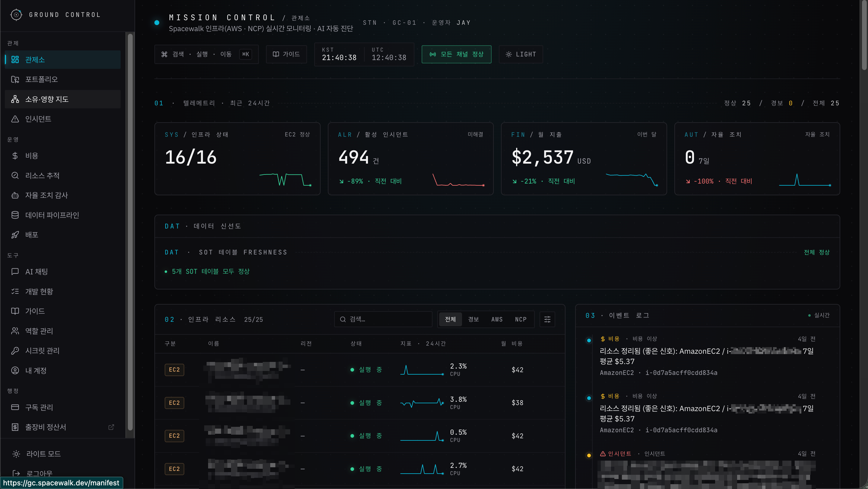Select the 경보 resource filter tab
Screen dimensions: 868x489
click(x=473, y=319)
